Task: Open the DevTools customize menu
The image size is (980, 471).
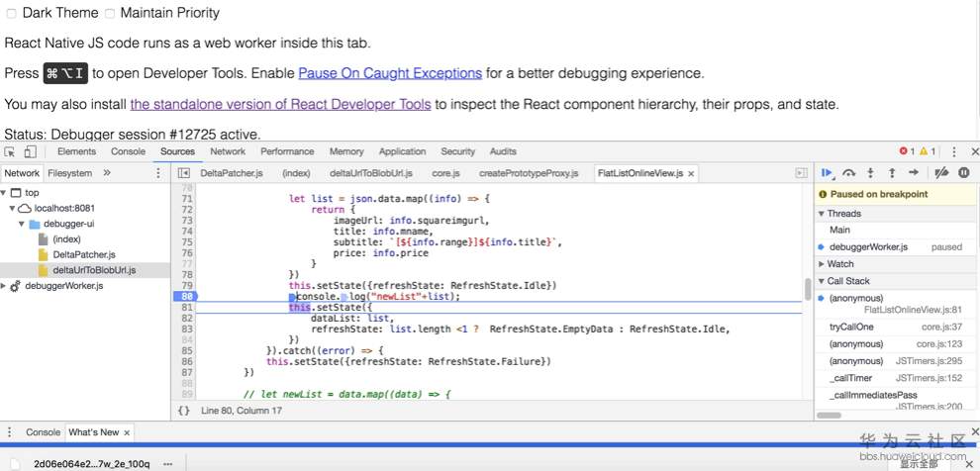Action: (x=953, y=151)
